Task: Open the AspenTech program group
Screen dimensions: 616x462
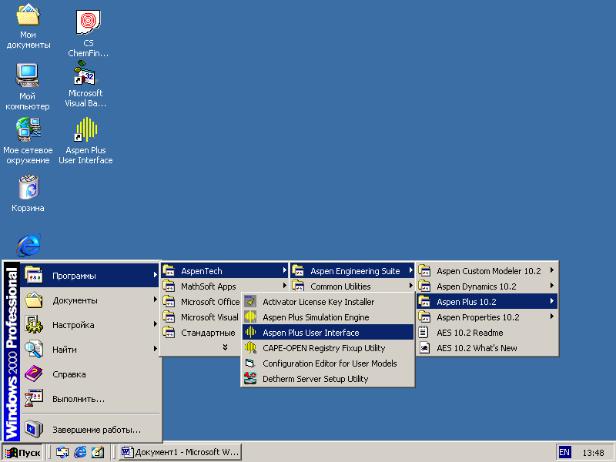Action: [224, 271]
